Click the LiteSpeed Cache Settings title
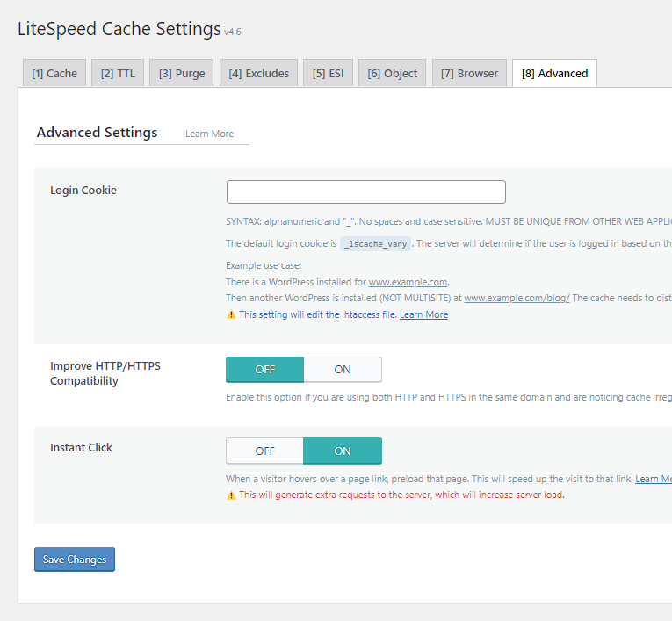 coord(119,29)
